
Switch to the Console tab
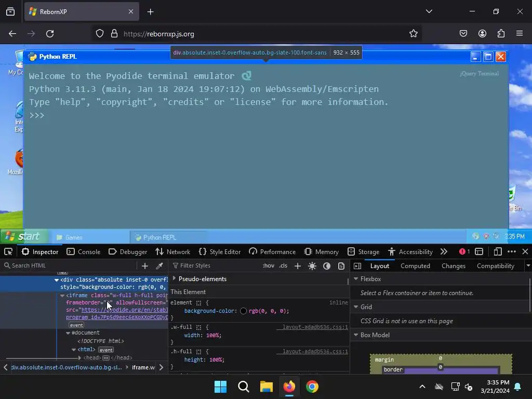pos(84,252)
